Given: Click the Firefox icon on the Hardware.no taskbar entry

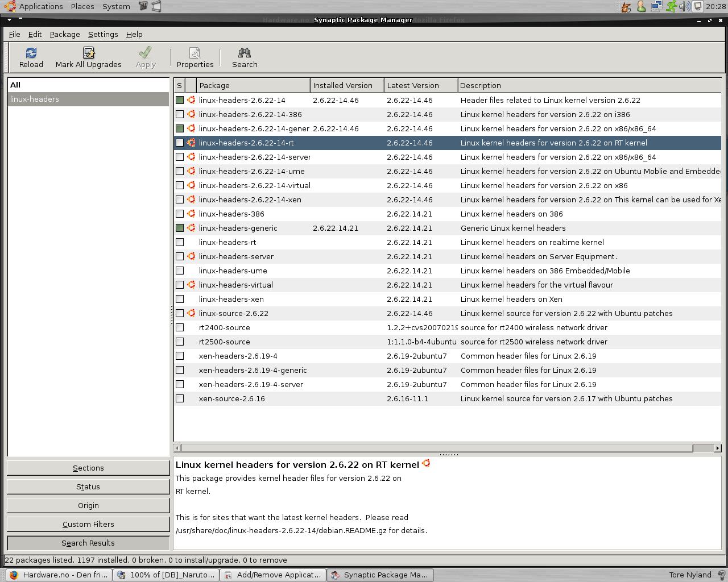Looking at the screenshot, I should click(x=14, y=575).
